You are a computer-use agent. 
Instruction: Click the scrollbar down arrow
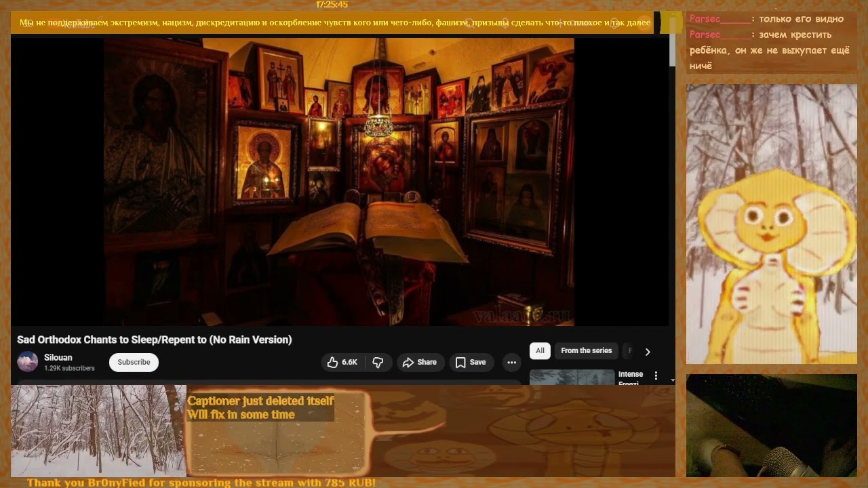click(673, 380)
